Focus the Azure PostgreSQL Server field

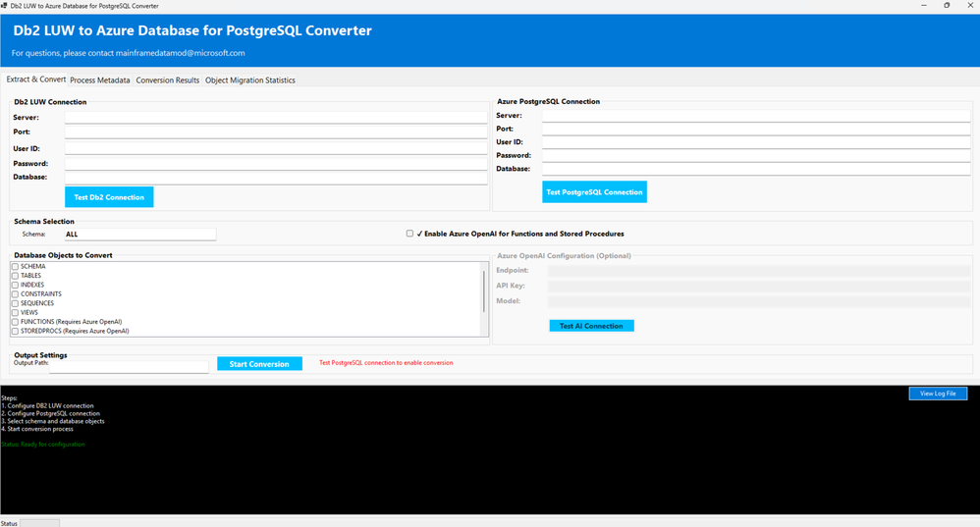pyautogui.click(x=756, y=116)
